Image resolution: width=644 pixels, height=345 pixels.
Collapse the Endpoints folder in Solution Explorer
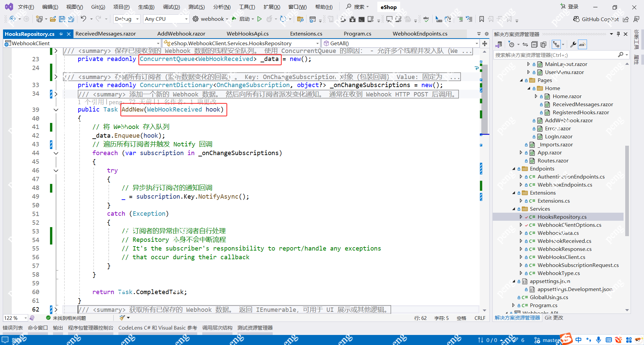tap(514, 169)
